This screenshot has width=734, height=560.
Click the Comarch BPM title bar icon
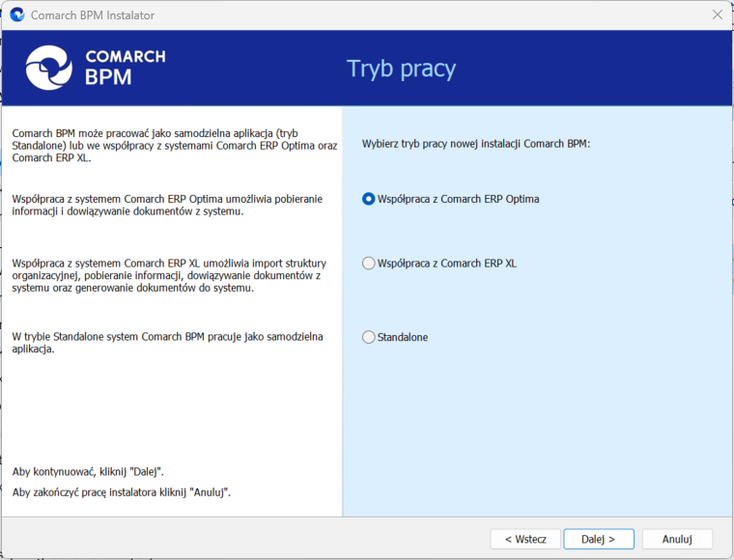point(17,15)
